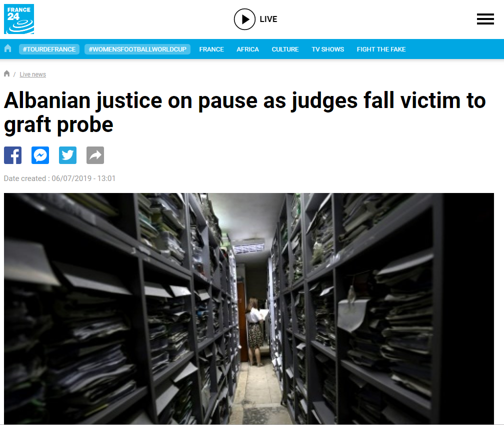This screenshot has width=504, height=425.
Task: Open the Culture section
Action: click(285, 49)
